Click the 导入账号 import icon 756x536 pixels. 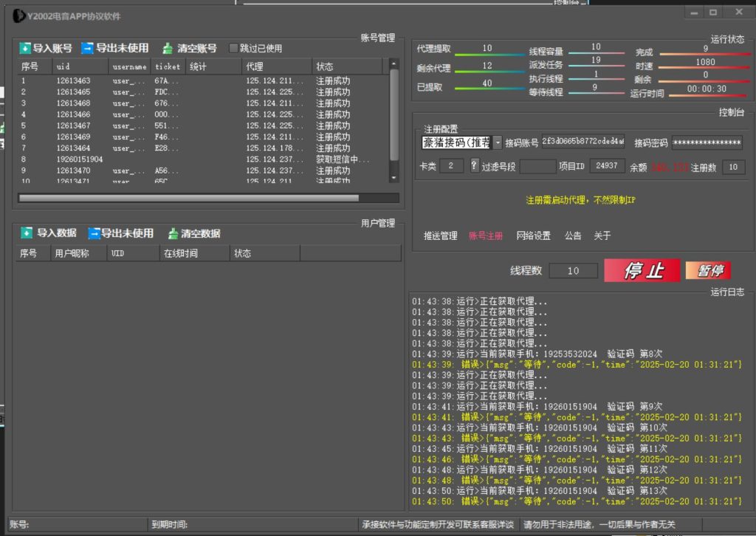pos(26,49)
